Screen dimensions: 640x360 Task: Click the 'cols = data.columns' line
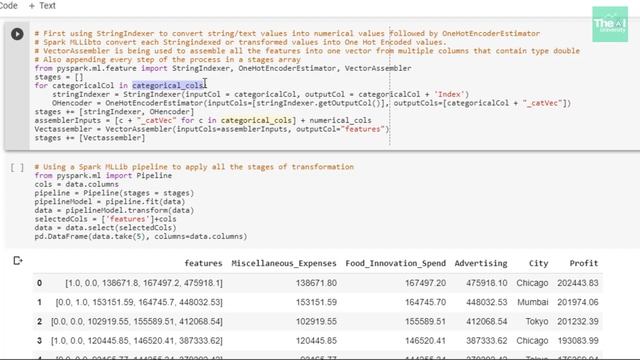[x=77, y=184]
